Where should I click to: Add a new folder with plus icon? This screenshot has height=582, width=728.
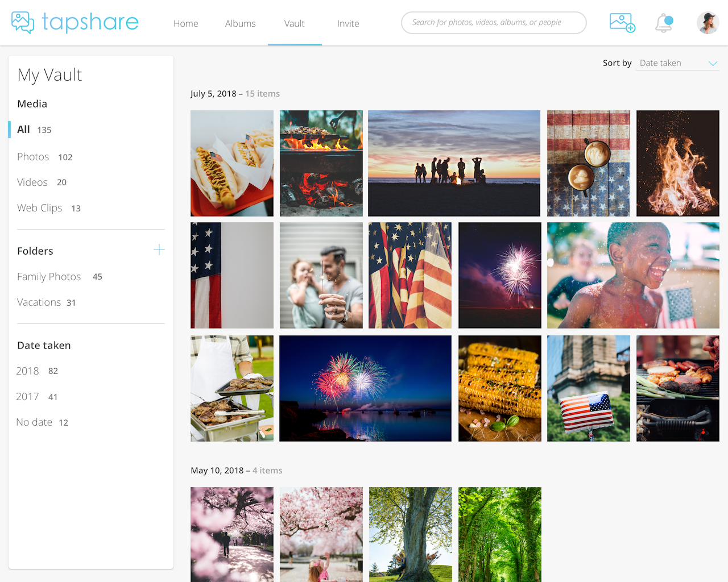coord(159,250)
